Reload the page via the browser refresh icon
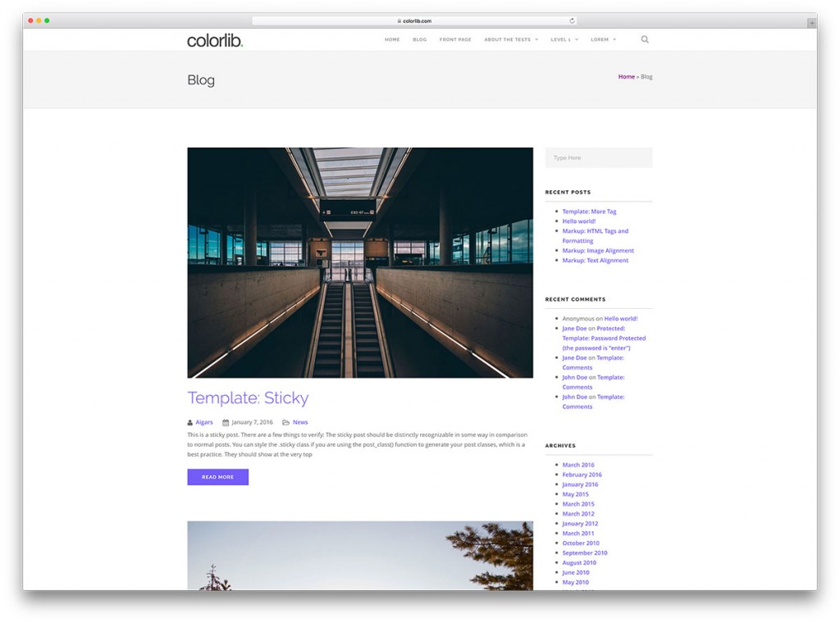 571,20
